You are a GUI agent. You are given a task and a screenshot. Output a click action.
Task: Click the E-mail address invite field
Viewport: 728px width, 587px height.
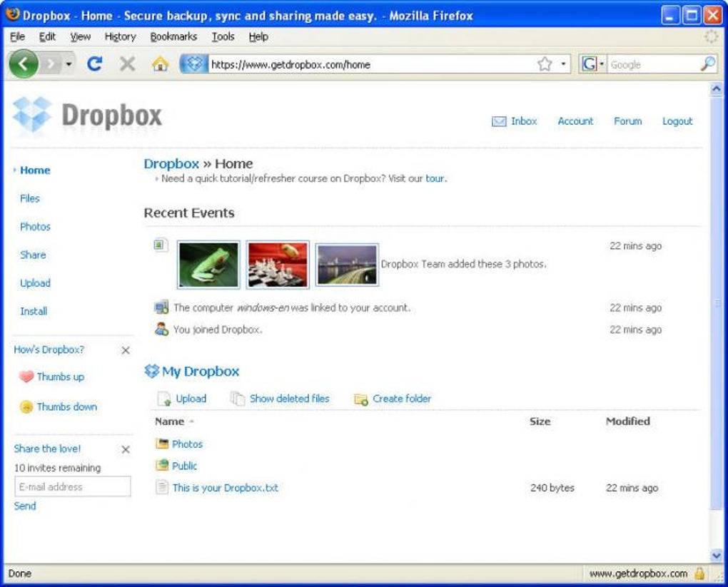tap(73, 486)
